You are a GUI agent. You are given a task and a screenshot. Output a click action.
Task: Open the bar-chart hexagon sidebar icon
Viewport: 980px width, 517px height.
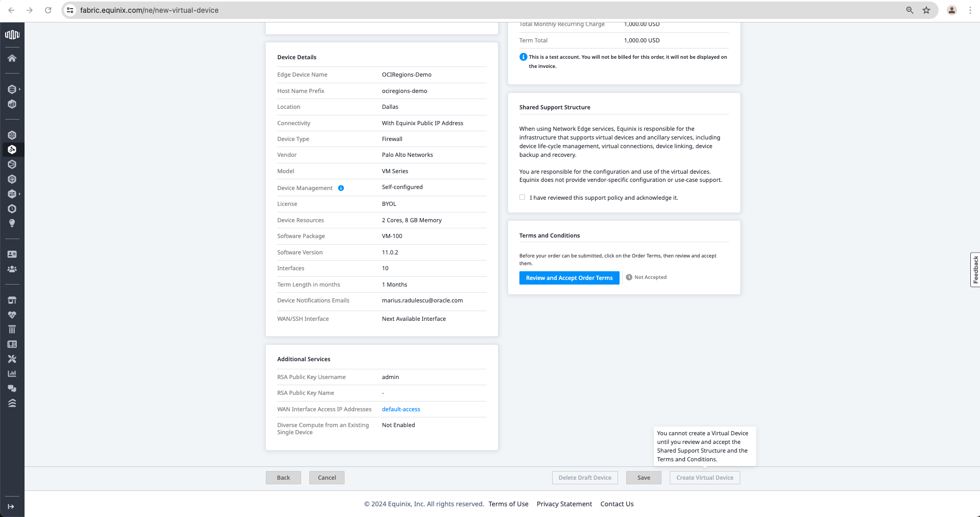[12, 104]
